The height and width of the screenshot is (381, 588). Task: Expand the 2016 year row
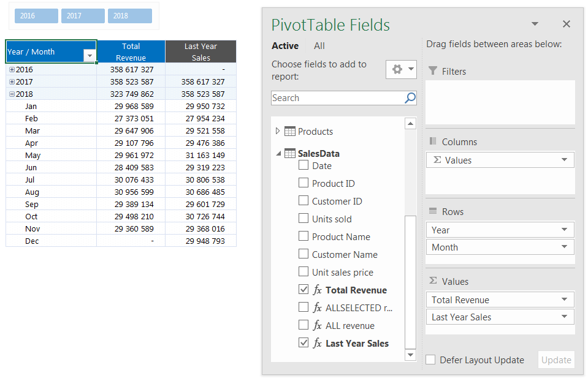click(x=12, y=70)
